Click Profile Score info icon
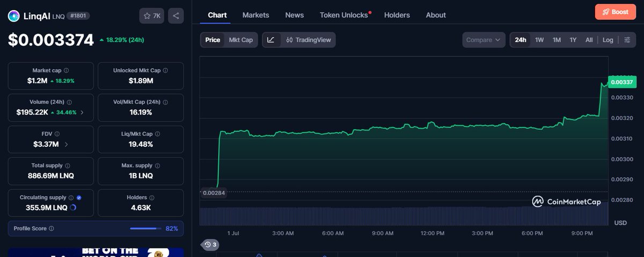 click(x=52, y=229)
